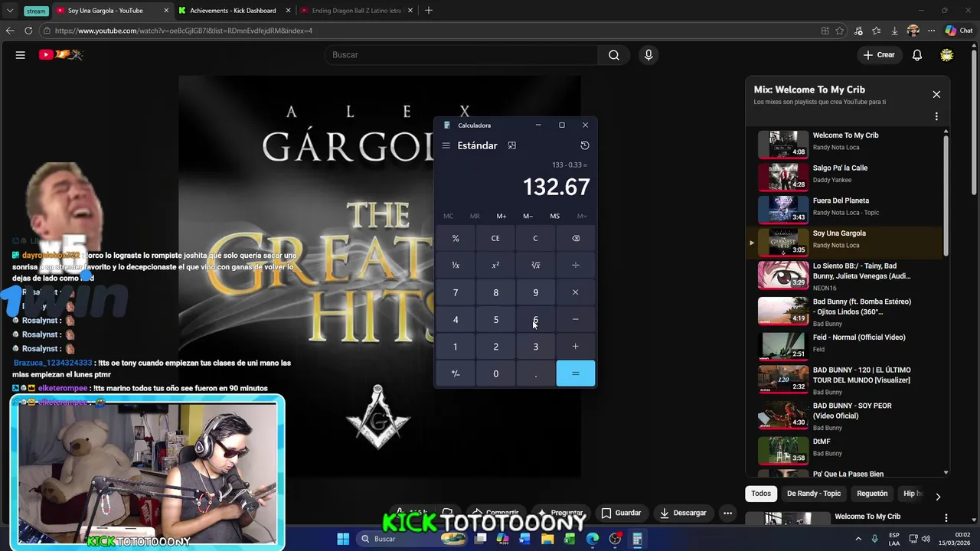Click the Crear button on YouTube

pyautogui.click(x=879, y=55)
